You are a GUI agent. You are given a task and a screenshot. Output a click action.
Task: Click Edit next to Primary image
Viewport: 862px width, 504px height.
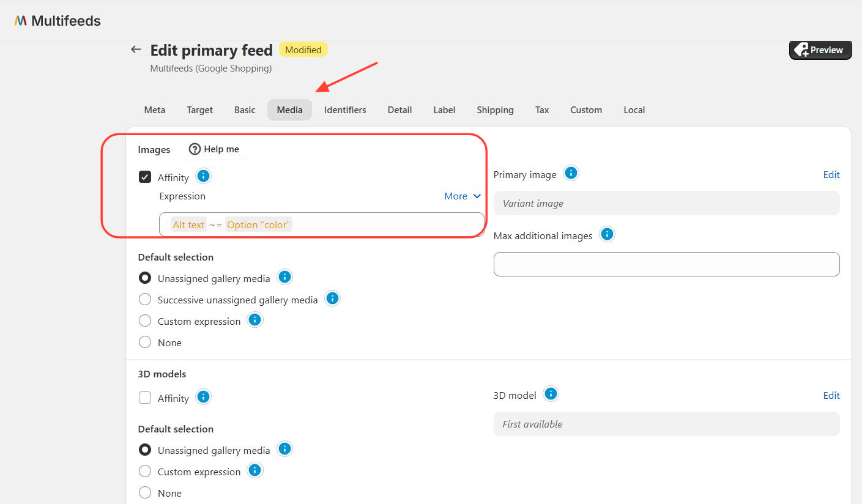(831, 174)
